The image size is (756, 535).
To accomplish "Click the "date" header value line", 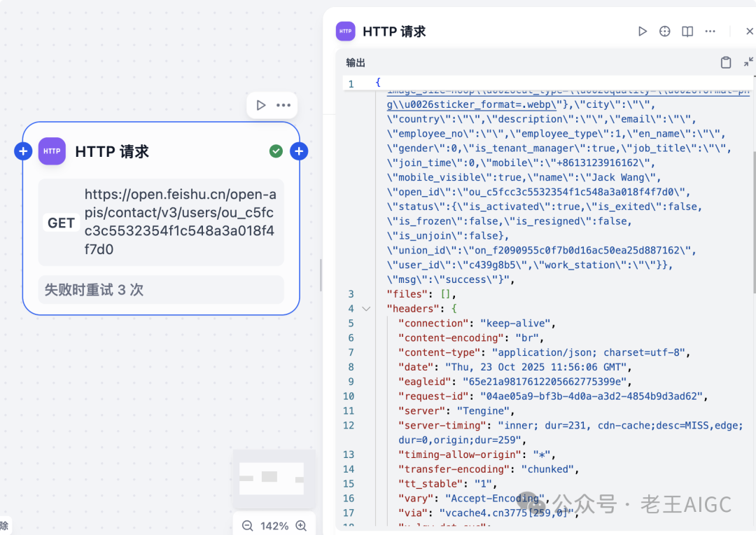I will pos(515,367).
